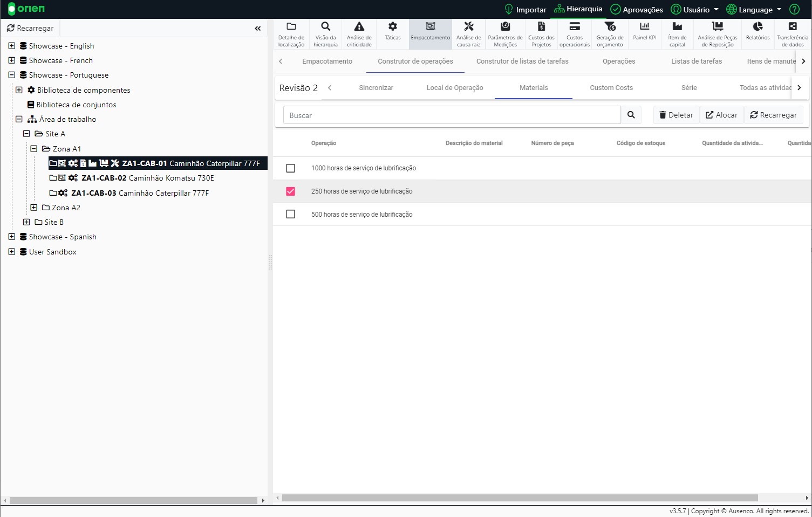
Task: Click the search magnifier button beside Buscar
Action: tap(631, 115)
